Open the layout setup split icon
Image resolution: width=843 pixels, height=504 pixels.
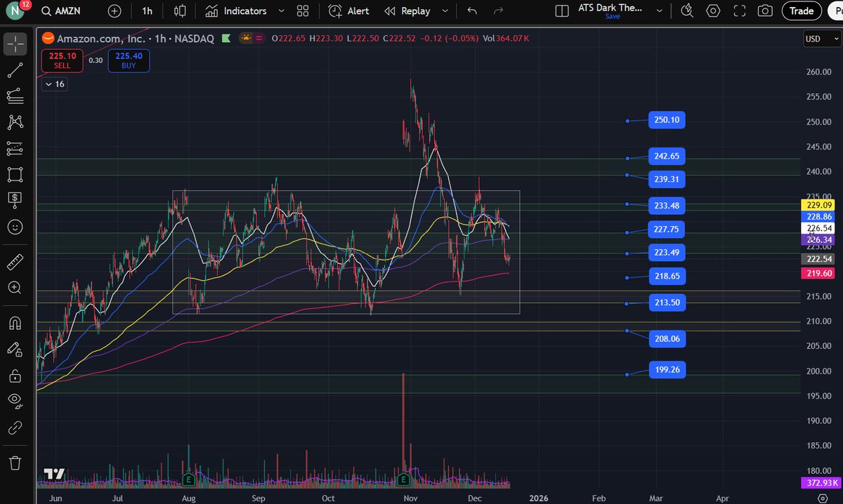click(561, 11)
